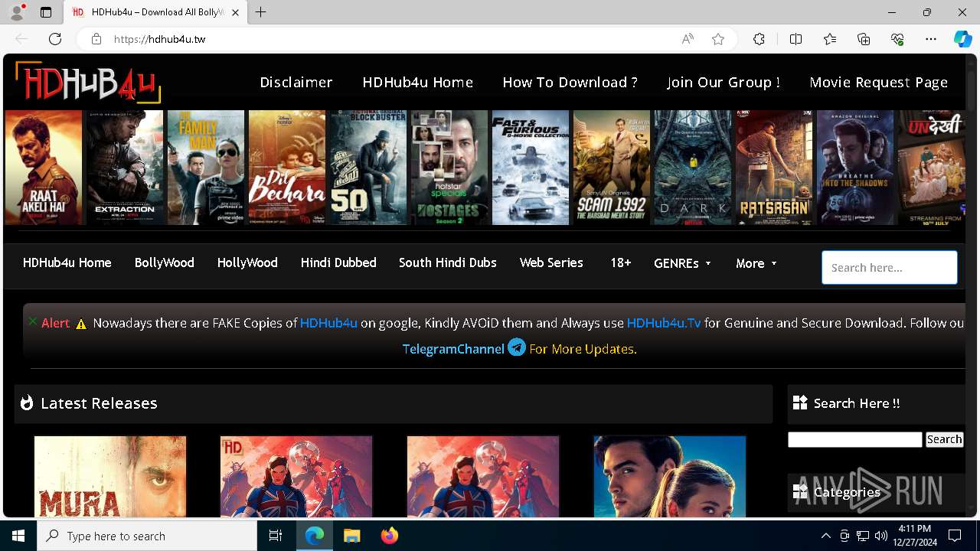The width and height of the screenshot is (980, 551).
Task: Close the HDHub4u tab
Action: click(235, 12)
